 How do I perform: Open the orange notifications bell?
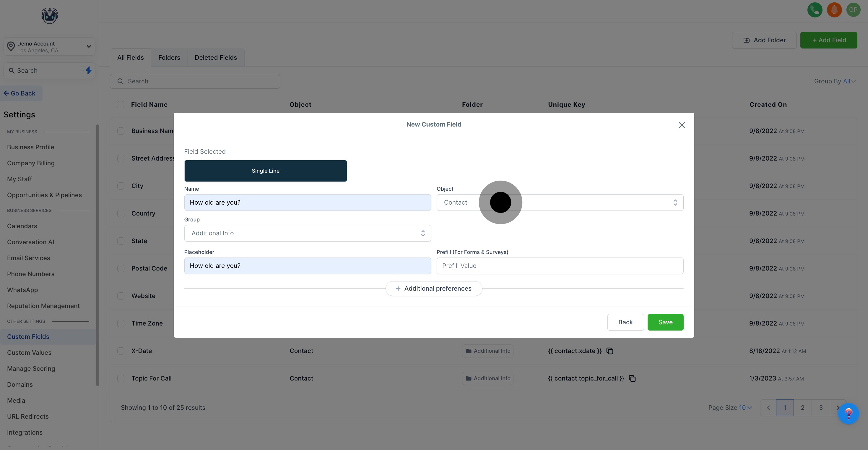click(x=834, y=10)
